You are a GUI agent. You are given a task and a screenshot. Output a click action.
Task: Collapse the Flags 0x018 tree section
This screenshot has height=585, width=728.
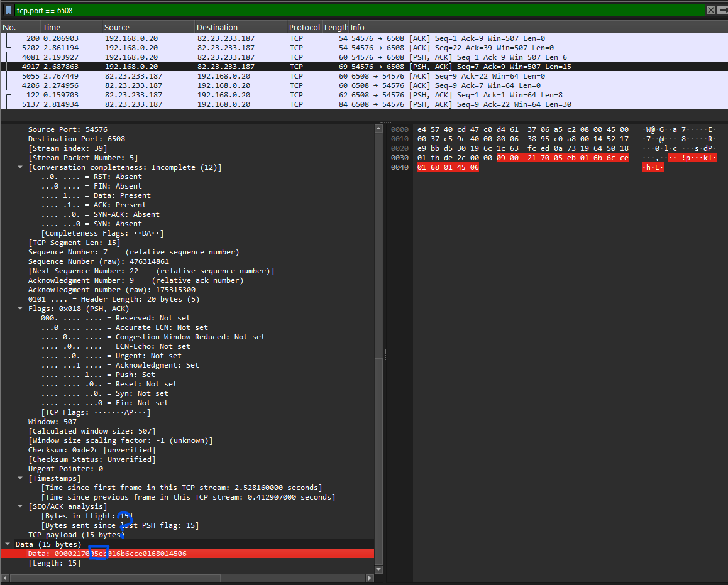click(x=21, y=309)
